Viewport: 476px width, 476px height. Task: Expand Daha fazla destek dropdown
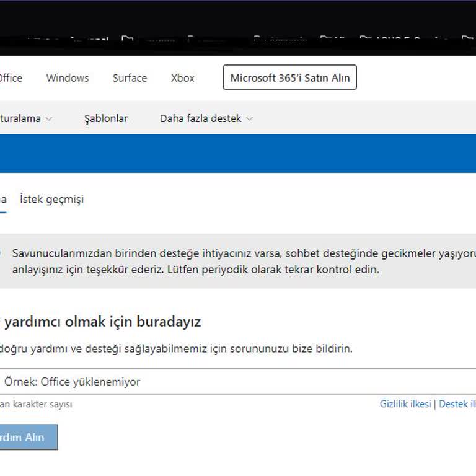(x=206, y=118)
